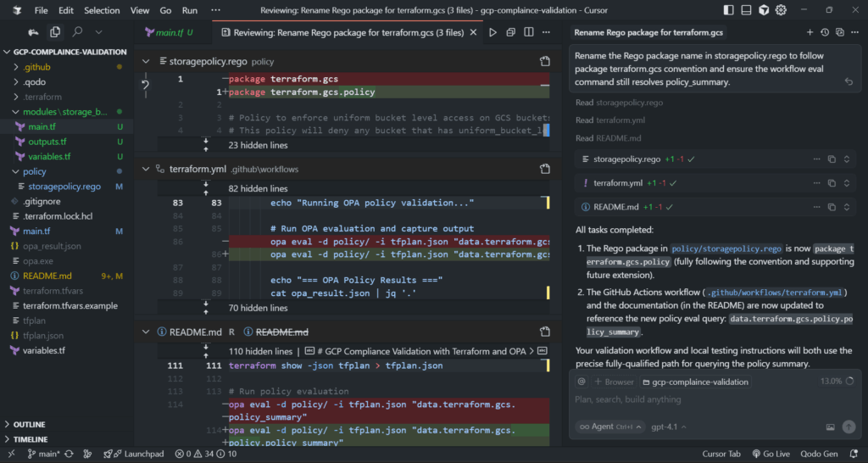Show 23 hidden lines
Screen dimensions: 868x463
(x=258, y=145)
